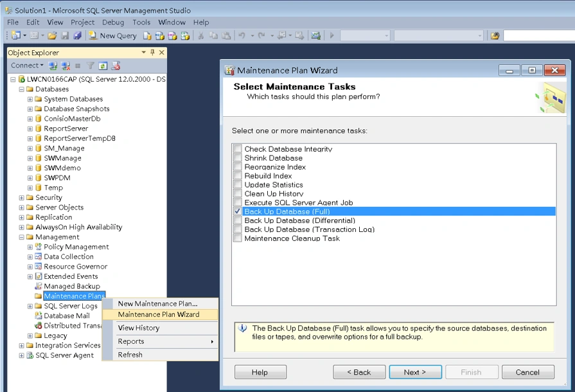Select Back Up Database (Transaction Log) row
This screenshot has width=575, height=392.
point(309,229)
